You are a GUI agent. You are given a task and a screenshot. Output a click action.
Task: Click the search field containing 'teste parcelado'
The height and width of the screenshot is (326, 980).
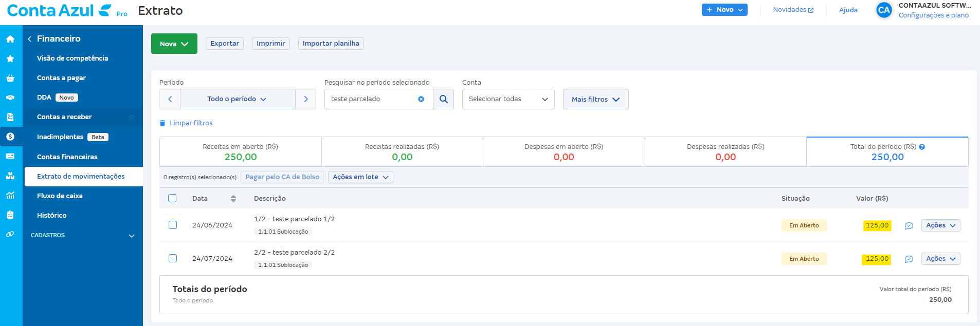pyautogui.click(x=370, y=99)
